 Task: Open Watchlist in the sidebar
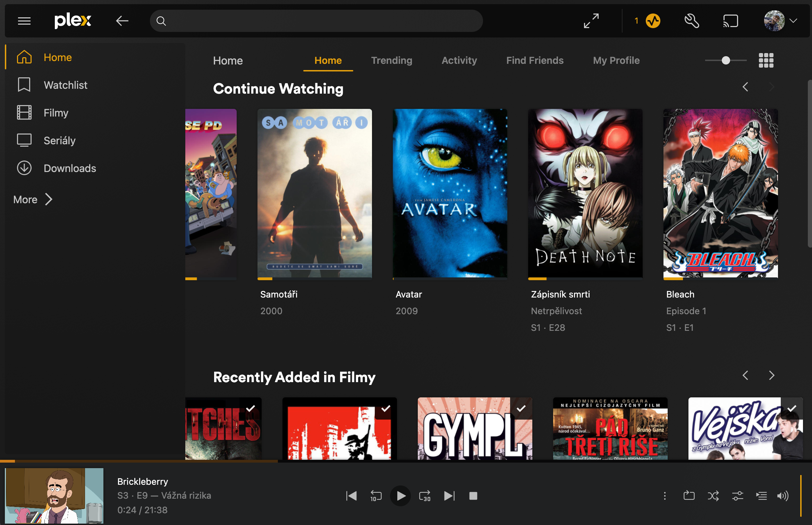point(65,85)
